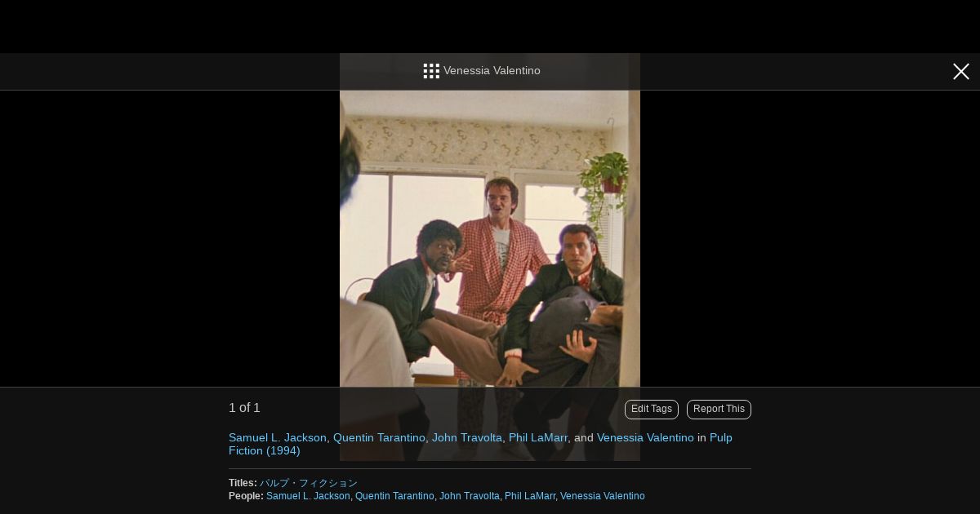Open Samuel L. Jackson link in the caption
Image resolution: width=980 pixels, height=514 pixels.
(x=278, y=437)
